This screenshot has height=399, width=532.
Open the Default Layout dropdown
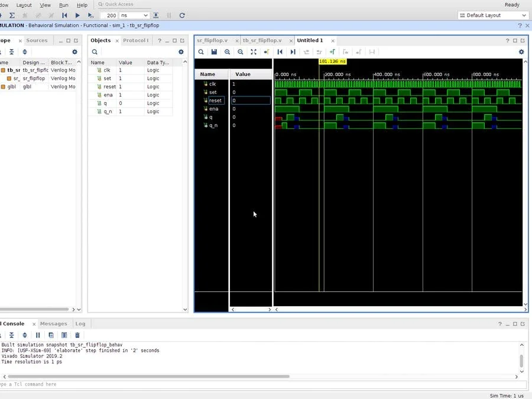491,15
